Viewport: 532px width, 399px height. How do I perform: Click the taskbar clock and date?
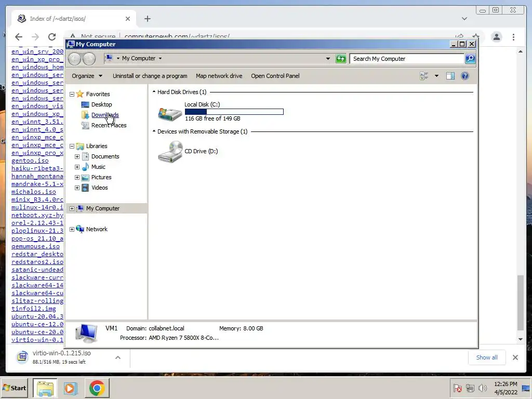(506, 388)
